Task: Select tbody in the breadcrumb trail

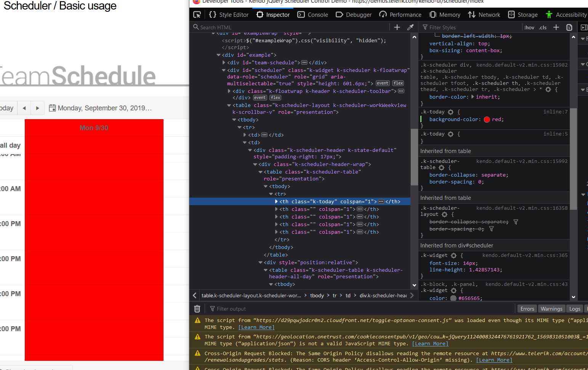Action: 317,295
